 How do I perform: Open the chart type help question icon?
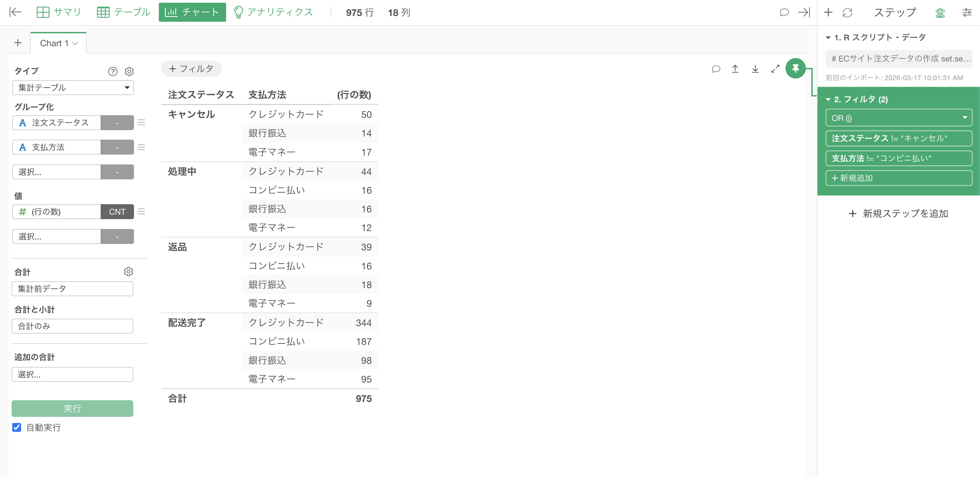tap(113, 71)
